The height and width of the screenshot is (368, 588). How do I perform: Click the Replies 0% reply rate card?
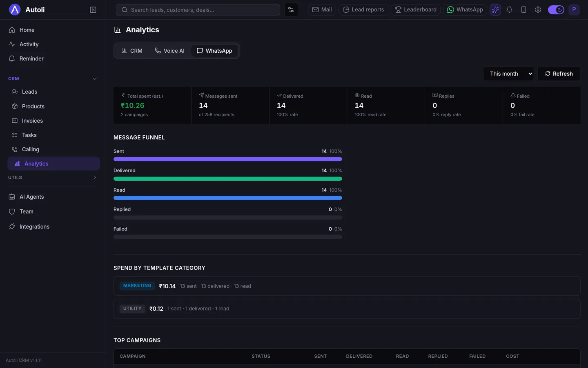[x=464, y=105]
